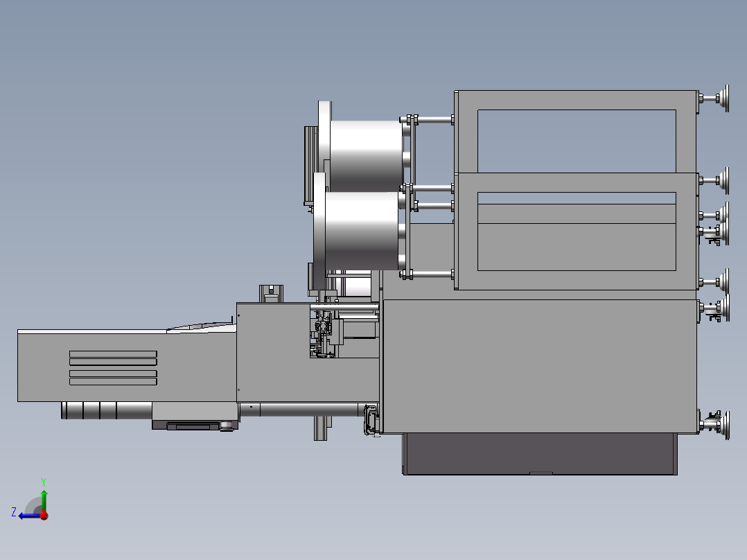Viewport: 747px width, 560px height.
Task: Click the blue Z axis arrow of the triad
Action: click(x=28, y=516)
